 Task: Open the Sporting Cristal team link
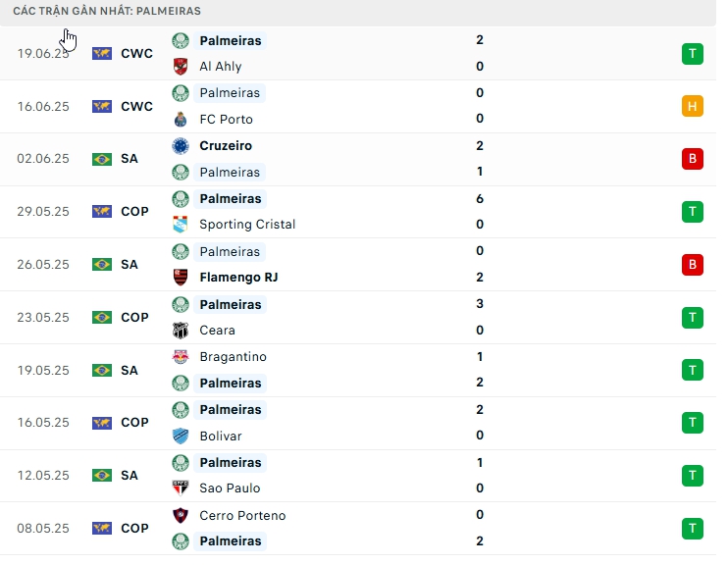[247, 225]
